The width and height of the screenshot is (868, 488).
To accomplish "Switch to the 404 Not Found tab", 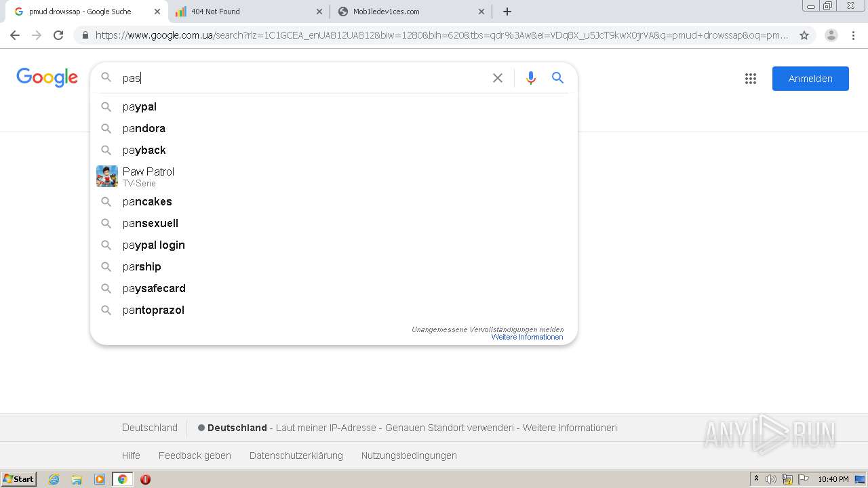I will (x=248, y=12).
